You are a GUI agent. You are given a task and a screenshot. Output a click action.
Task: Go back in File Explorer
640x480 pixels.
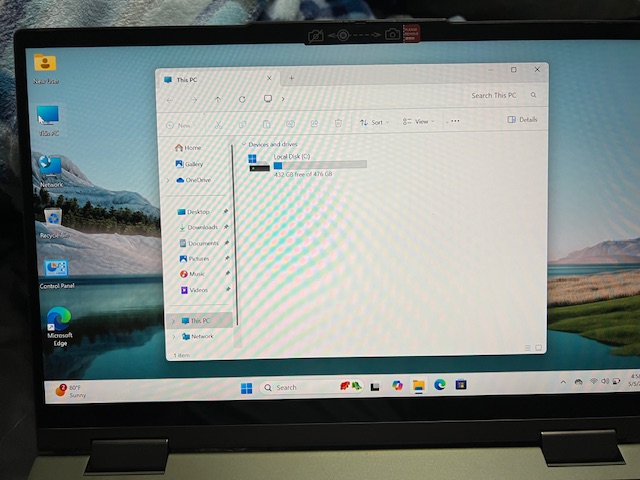[170, 100]
